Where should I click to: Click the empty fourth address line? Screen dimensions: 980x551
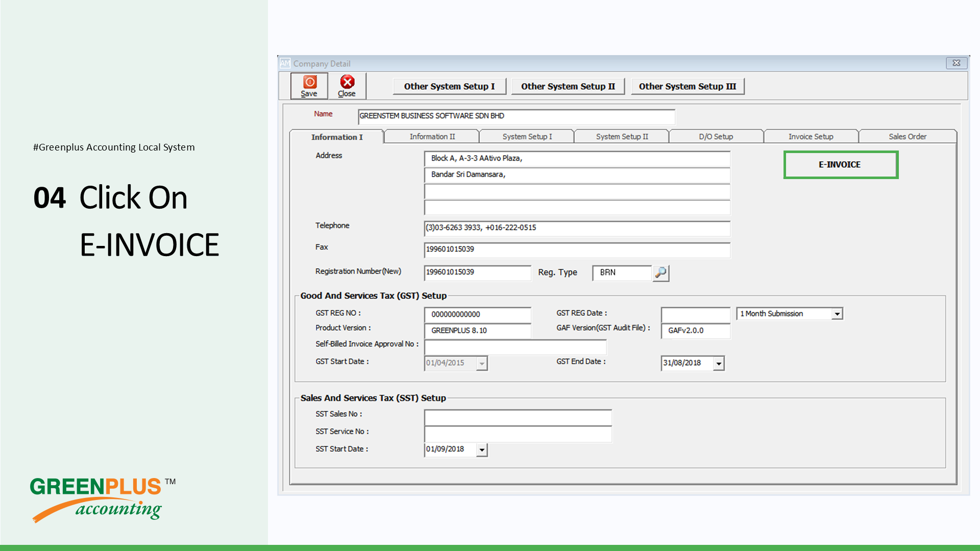click(x=577, y=207)
